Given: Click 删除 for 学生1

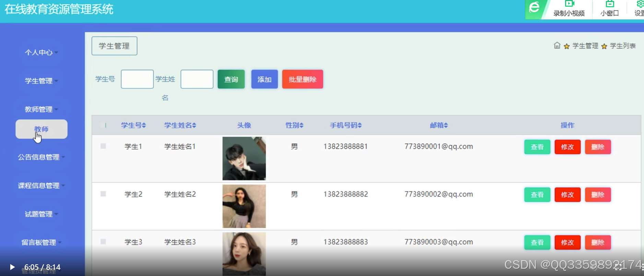Looking at the screenshot, I should point(598,147).
